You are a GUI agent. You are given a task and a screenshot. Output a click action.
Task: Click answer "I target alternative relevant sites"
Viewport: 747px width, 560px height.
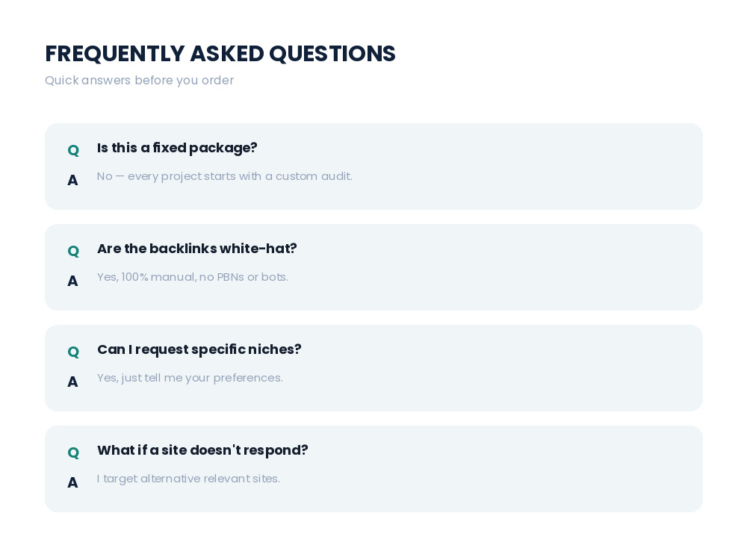tap(188, 479)
